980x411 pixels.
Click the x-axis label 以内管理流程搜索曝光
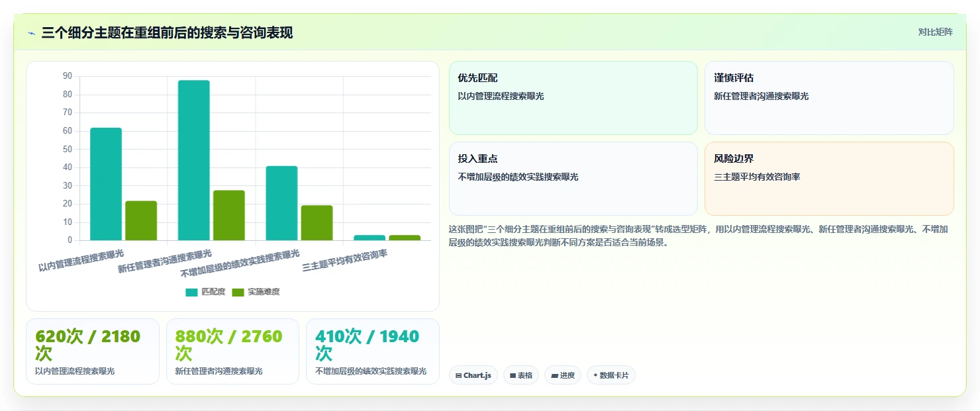coord(81,260)
